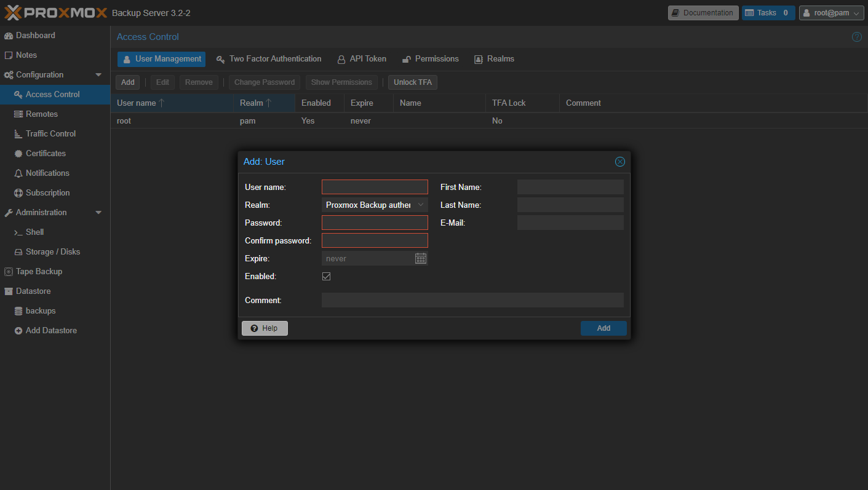Click the Comment column header
The width and height of the screenshot is (868, 490).
[x=714, y=103]
